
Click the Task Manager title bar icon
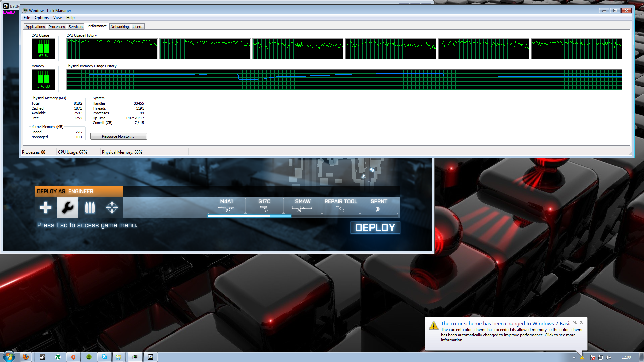click(x=25, y=11)
